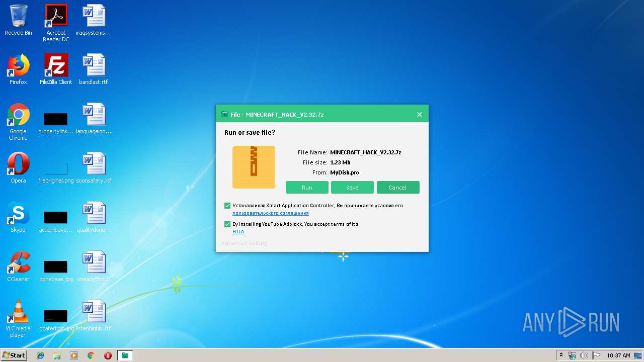
Task: Select the oneanythin document icon
Action: point(94,266)
